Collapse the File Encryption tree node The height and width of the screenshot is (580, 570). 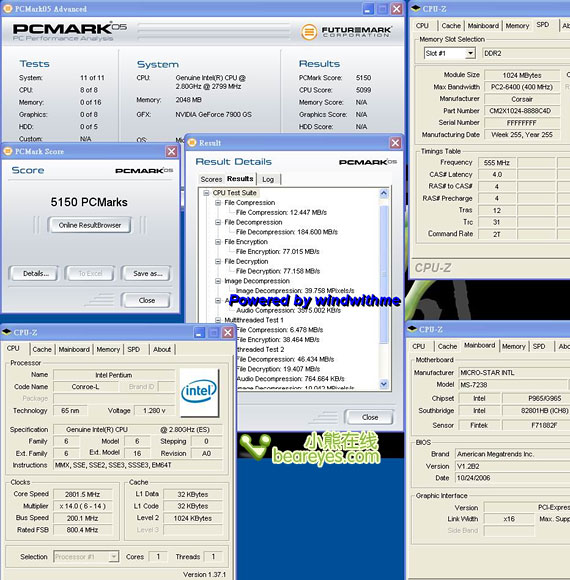click(x=218, y=242)
